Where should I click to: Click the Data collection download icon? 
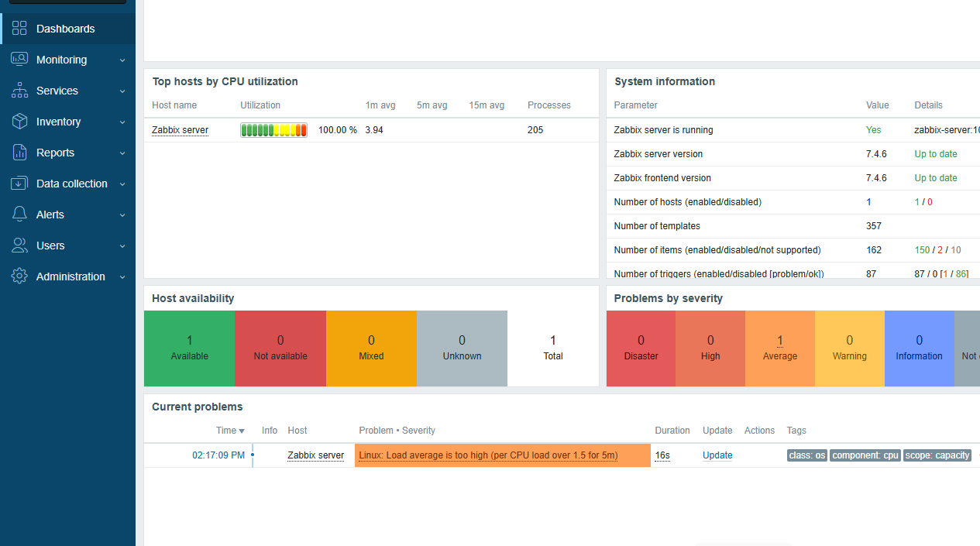pos(19,184)
